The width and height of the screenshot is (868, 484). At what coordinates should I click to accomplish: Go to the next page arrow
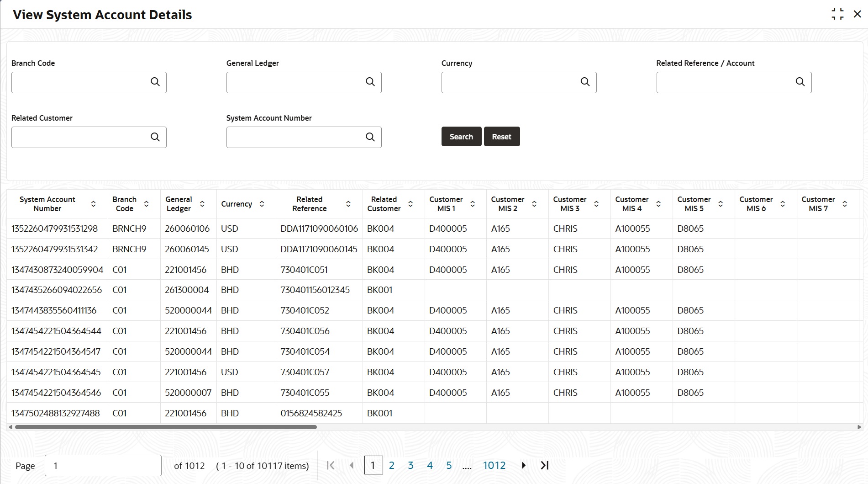(524, 465)
